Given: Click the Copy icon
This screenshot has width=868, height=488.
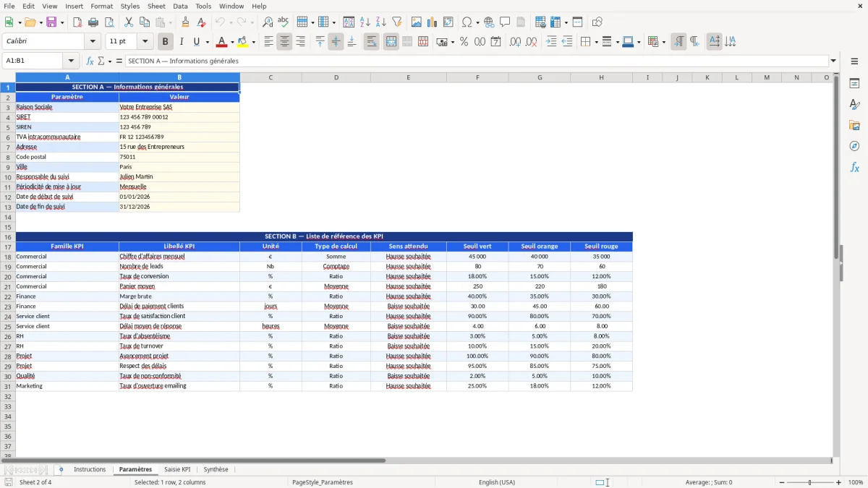Looking at the screenshot, I should pos(145,22).
